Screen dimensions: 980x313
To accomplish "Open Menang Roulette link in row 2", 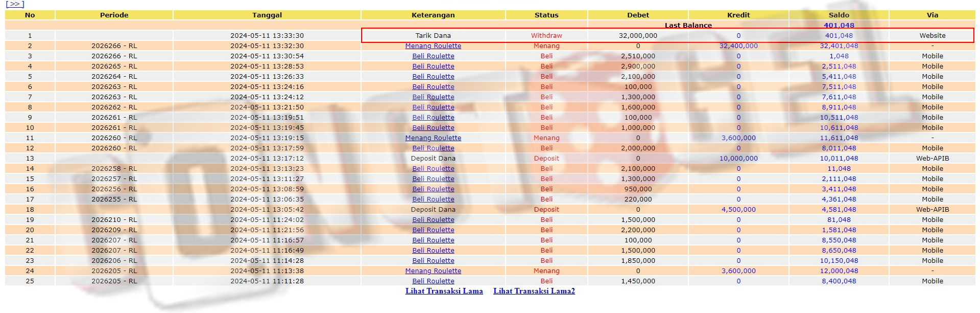I will (x=433, y=46).
